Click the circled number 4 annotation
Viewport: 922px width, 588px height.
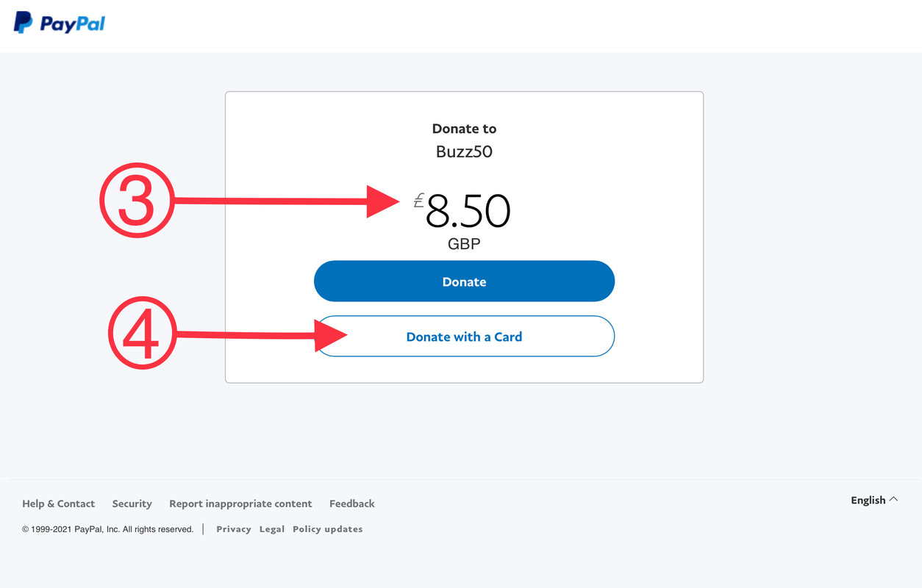[143, 336]
